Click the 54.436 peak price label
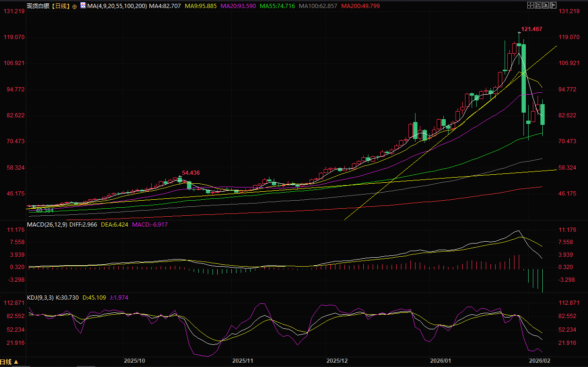588x367 pixels. pyautogui.click(x=190, y=173)
